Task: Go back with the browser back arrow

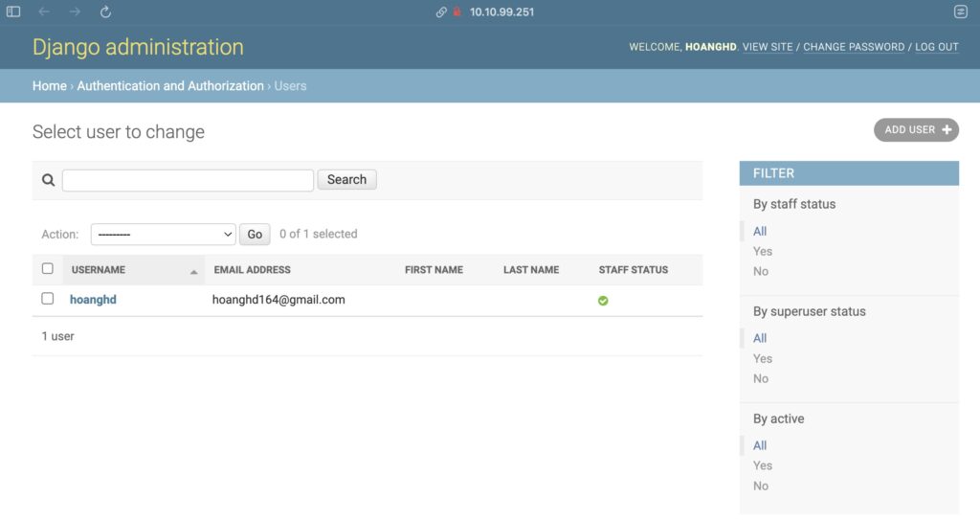Action: pyautogui.click(x=44, y=11)
